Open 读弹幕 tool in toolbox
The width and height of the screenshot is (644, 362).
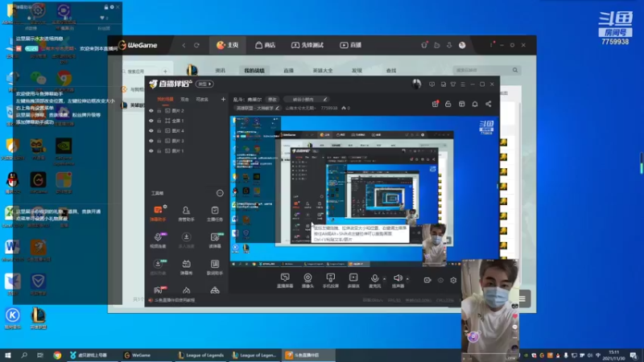tap(215, 240)
